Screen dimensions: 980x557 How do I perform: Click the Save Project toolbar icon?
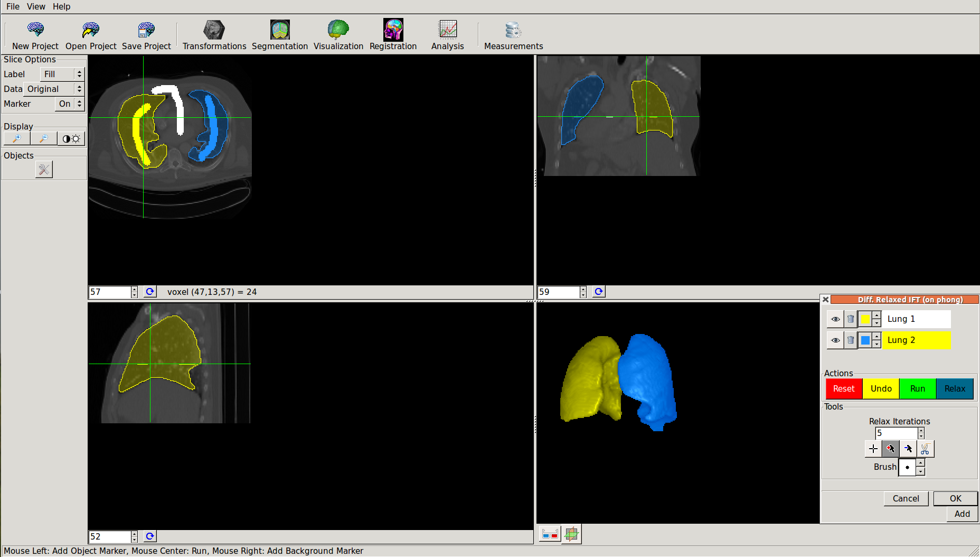pyautogui.click(x=146, y=35)
